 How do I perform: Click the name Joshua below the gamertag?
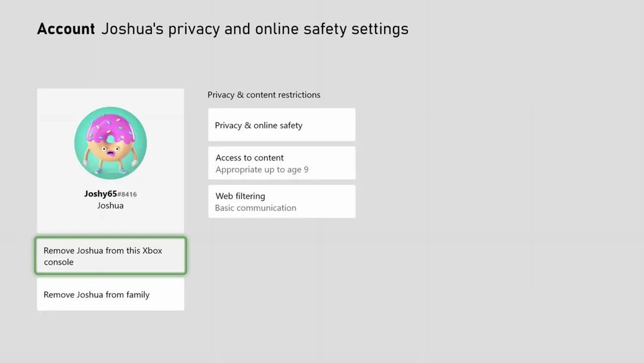110,205
